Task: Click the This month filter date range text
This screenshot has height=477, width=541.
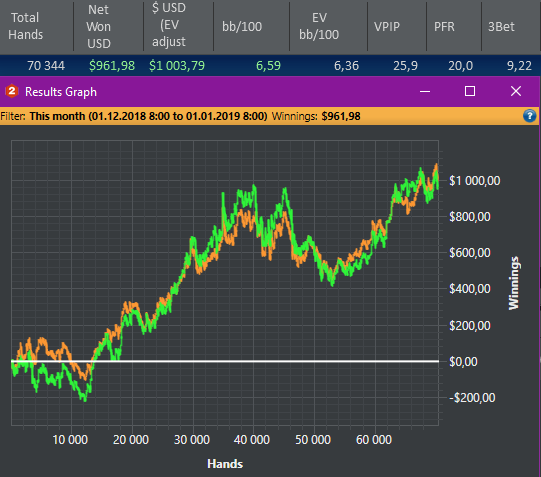Action: pos(148,116)
